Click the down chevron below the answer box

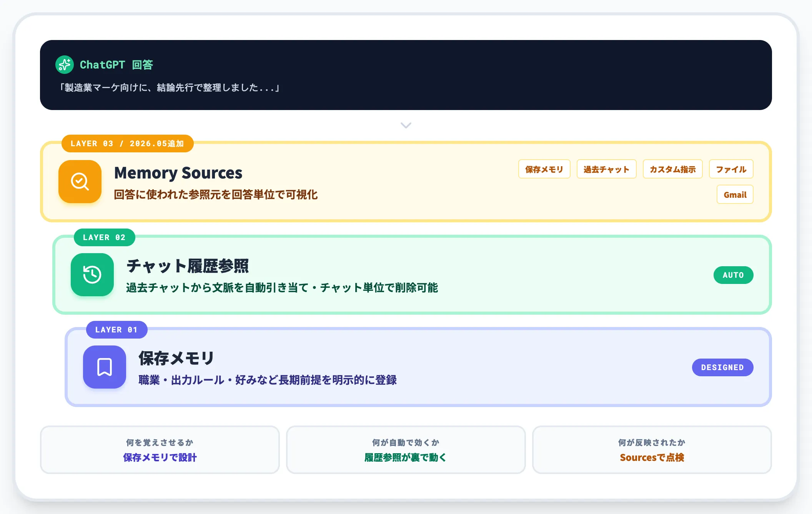(x=406, y=125)
